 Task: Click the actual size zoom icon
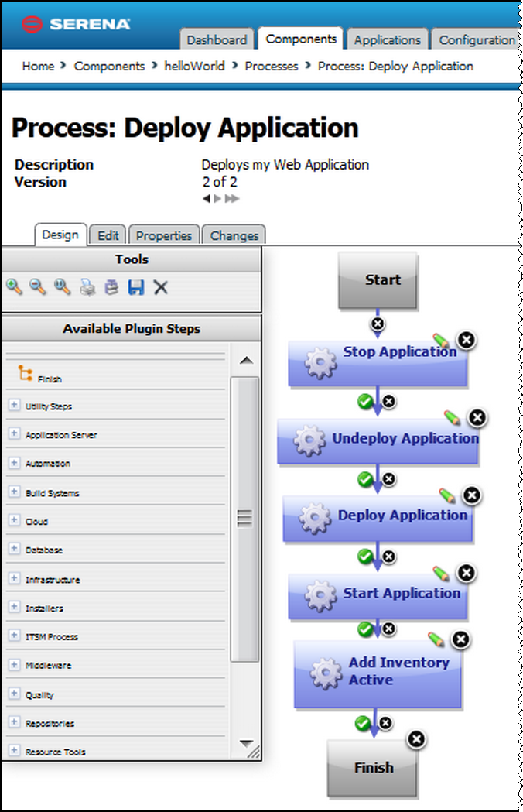pyautogui.click(x=62, y=286)
